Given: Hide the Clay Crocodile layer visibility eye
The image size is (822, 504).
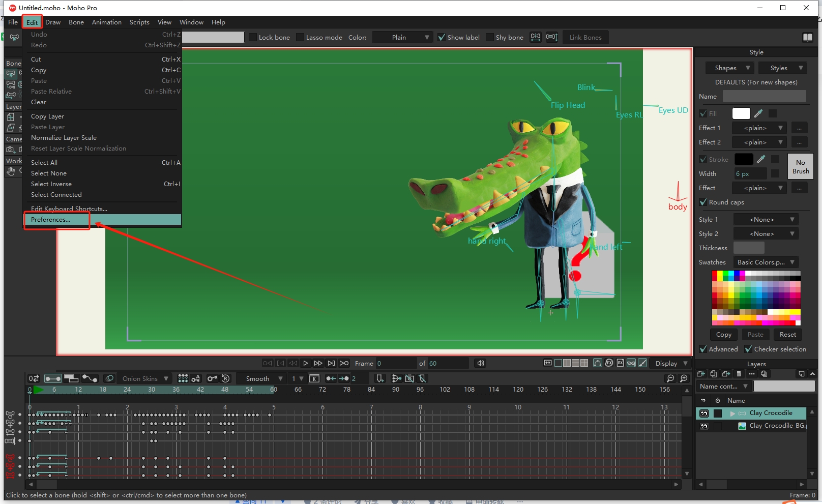Looking at the screenshot, I should tap(704, 413).
